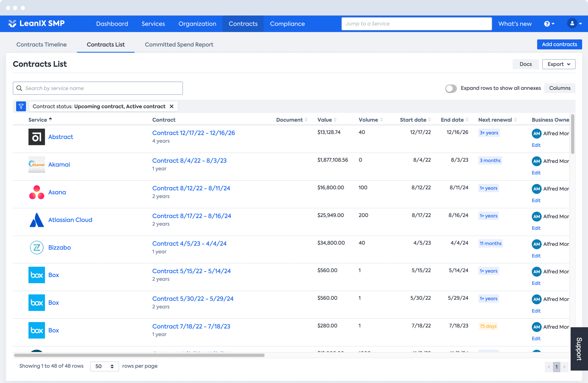Click Edit in the Abstract row
The width and height of the screenshot is (588, 383).
coord(536,145)
